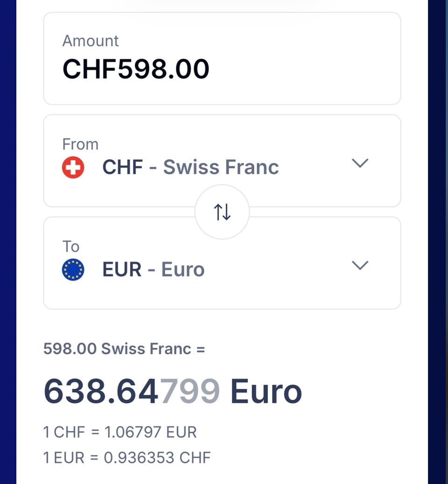Viewport: 448px width, 484px height.
Task: Open the EUR - Euro selector
Action: [x=153, y=270]
